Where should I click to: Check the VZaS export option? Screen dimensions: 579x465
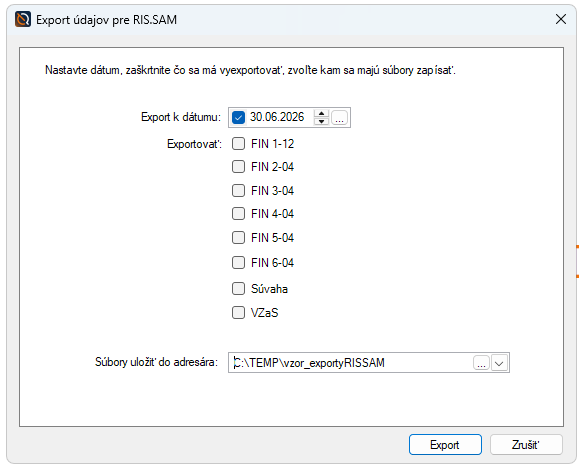tap(238, 312)
